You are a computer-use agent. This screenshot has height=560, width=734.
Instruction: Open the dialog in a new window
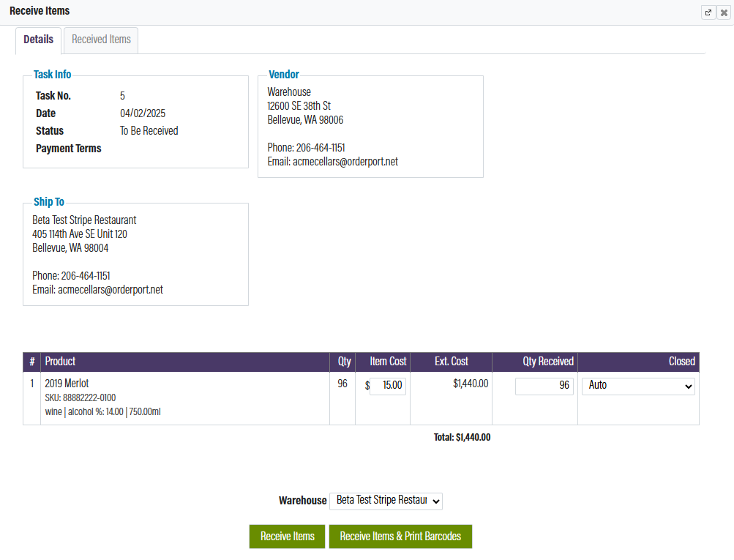click(x=708, y=12)
